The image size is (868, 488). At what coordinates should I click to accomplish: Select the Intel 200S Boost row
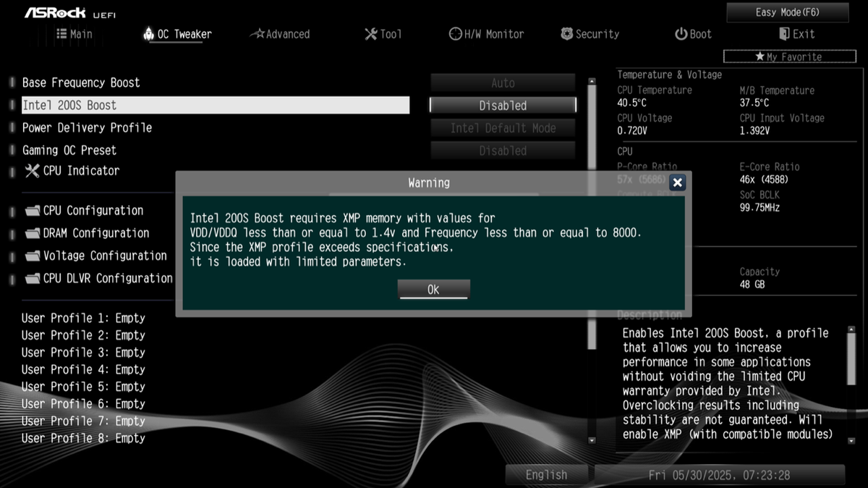coord(216,105)
